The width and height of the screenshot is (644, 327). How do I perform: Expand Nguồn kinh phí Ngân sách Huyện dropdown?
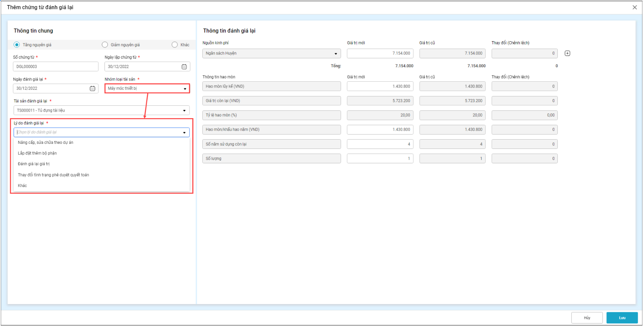tap(336, 54)
